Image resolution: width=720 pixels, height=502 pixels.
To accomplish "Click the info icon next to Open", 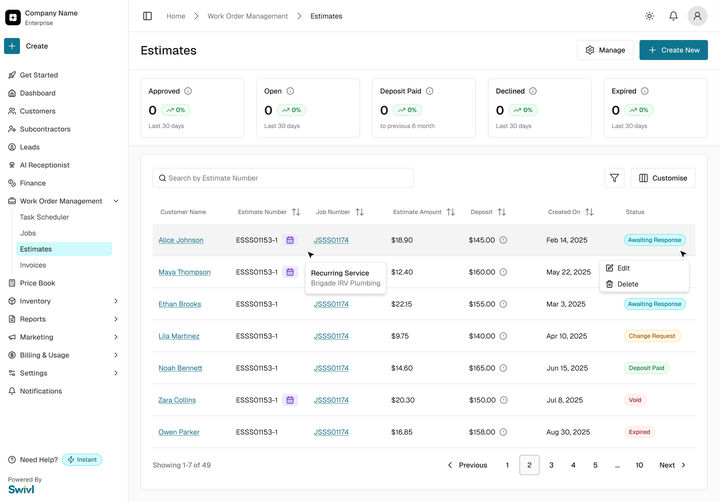I will [x=290, y=91].
